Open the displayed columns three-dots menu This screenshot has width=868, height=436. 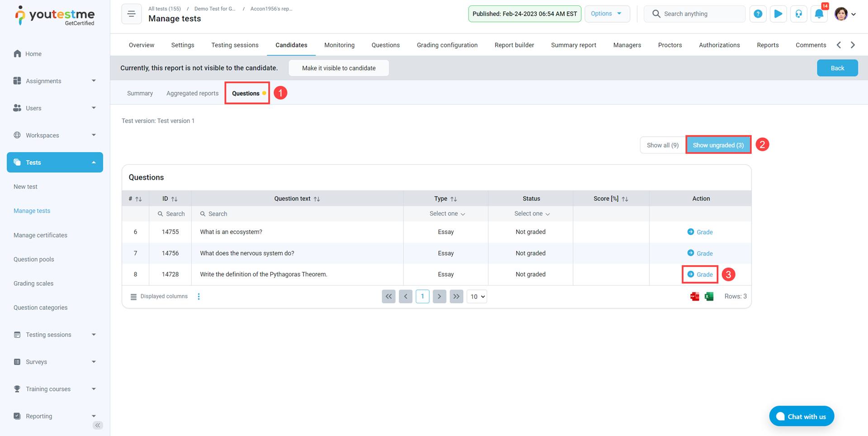pyautogui.click(x=199, y=297)
